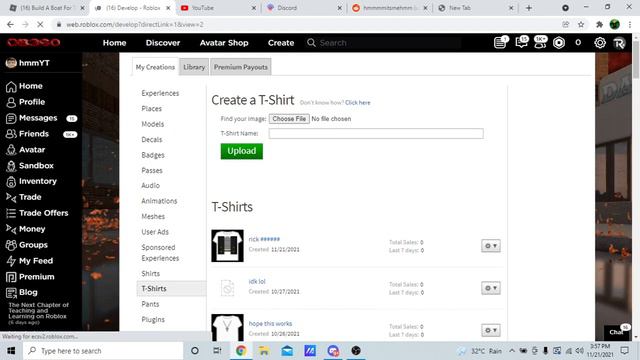Select Plugins in creations list
Viewport: 640px width, 360px height.
(x=153, y=320)
